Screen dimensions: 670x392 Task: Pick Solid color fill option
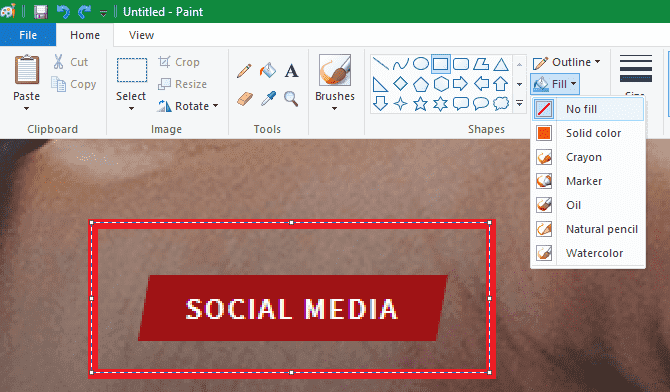pos(588,133)
